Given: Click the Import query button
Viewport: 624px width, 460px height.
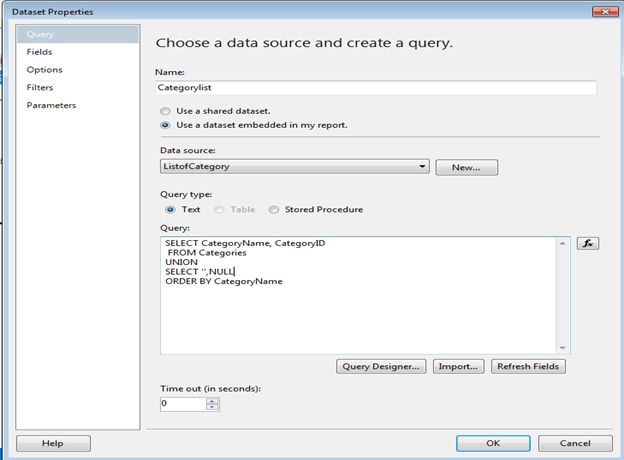Looking at the screenshot, I should tap(460, 366).
